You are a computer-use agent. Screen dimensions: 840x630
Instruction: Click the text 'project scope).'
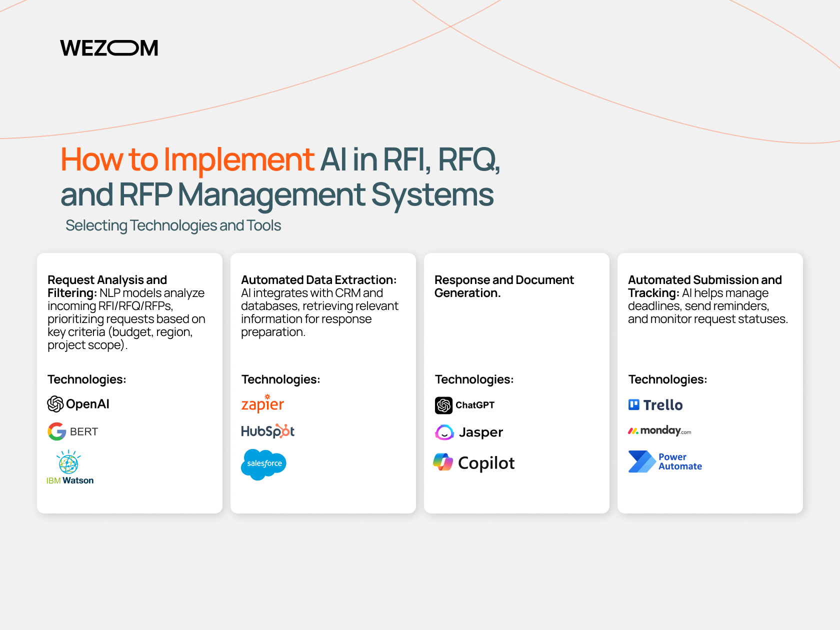click(x=87, y=345)
